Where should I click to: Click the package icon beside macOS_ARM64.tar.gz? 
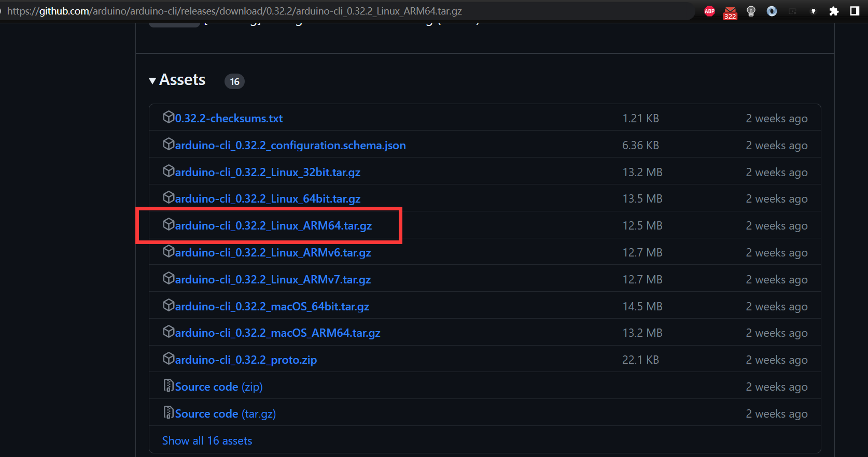pos(169,332)
